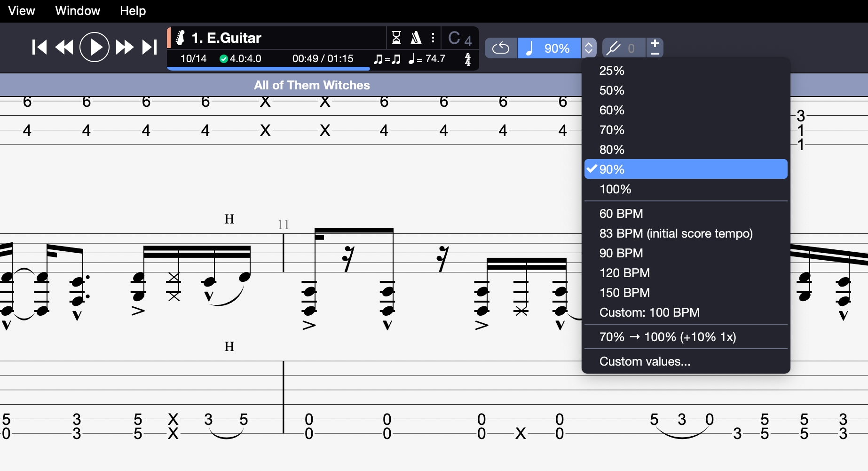This screenshot has width=868, height=471.
Task: Open the speed stepper arrows
Action: [588, 48]
